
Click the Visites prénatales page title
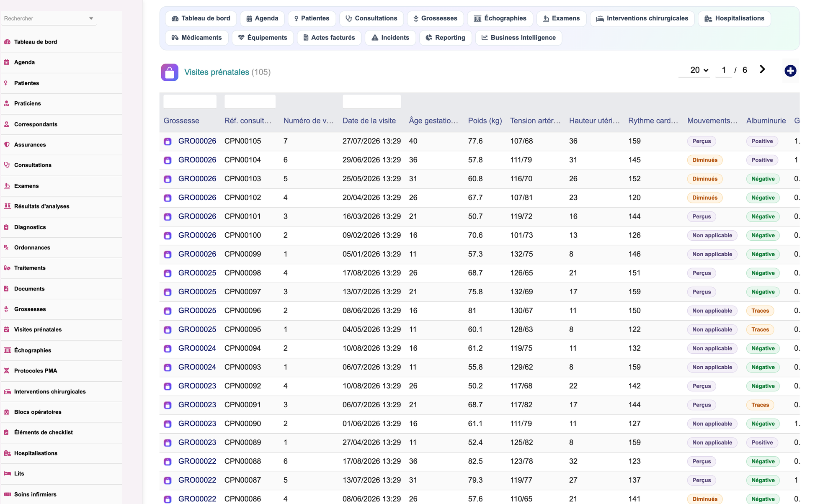tap(217, 72)
